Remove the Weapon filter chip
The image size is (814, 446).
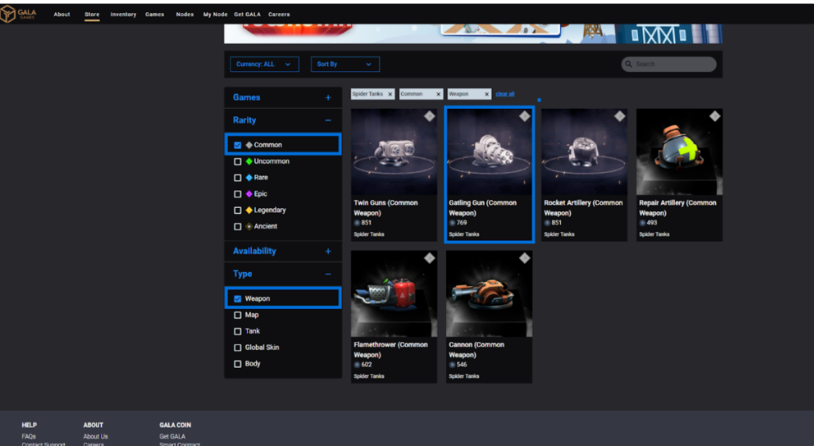pyautogui.click(x=486, y=94)
